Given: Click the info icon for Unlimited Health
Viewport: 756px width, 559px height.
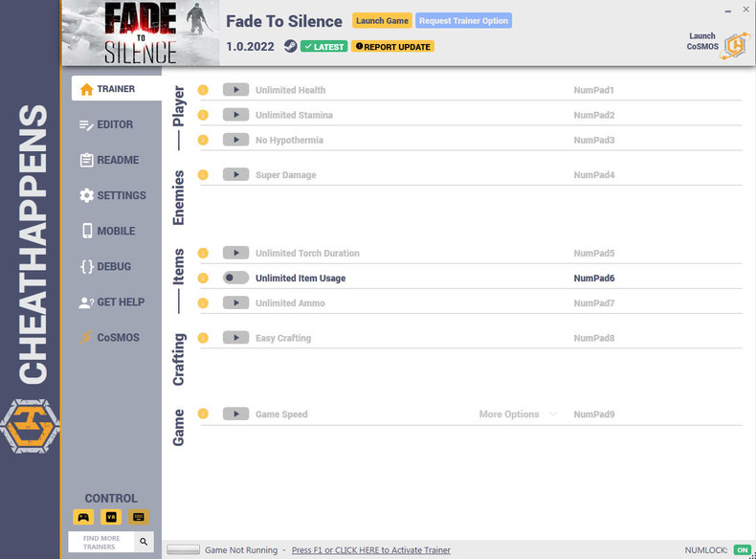Looking at the screenshot, I should click(203, 90).
